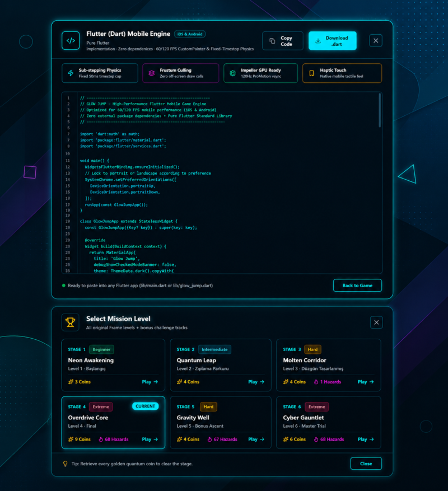Click the flame hazard icon on Molten Corridor

pos(316,382)
